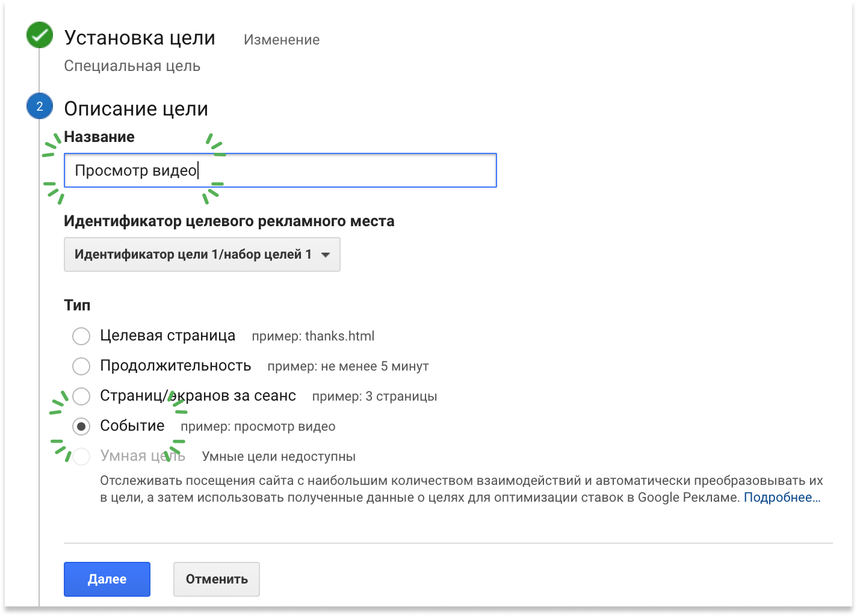Click the Отменить button

click(x=217, y=579)
